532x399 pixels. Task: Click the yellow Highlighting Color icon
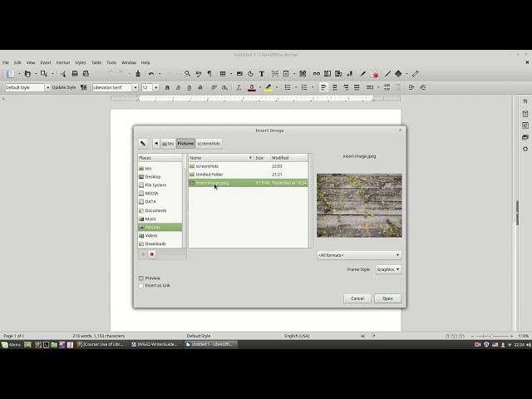[x=268, y=87]
